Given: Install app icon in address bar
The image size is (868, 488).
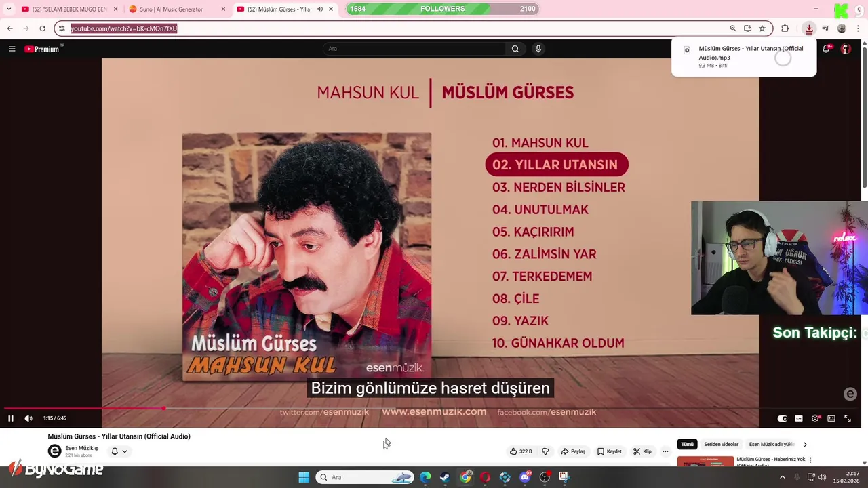Looking at the screenshot, I should (x=747, y=28).
